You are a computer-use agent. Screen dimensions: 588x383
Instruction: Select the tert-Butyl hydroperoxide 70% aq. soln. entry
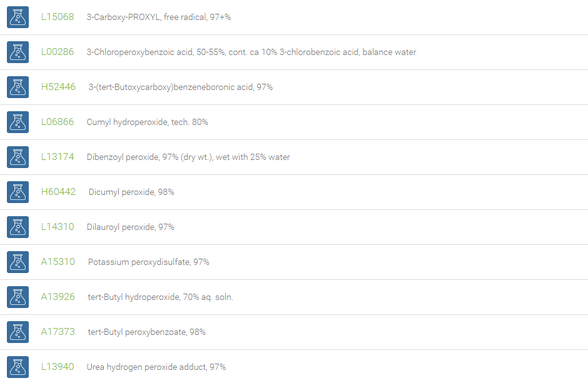coord(161,297)
